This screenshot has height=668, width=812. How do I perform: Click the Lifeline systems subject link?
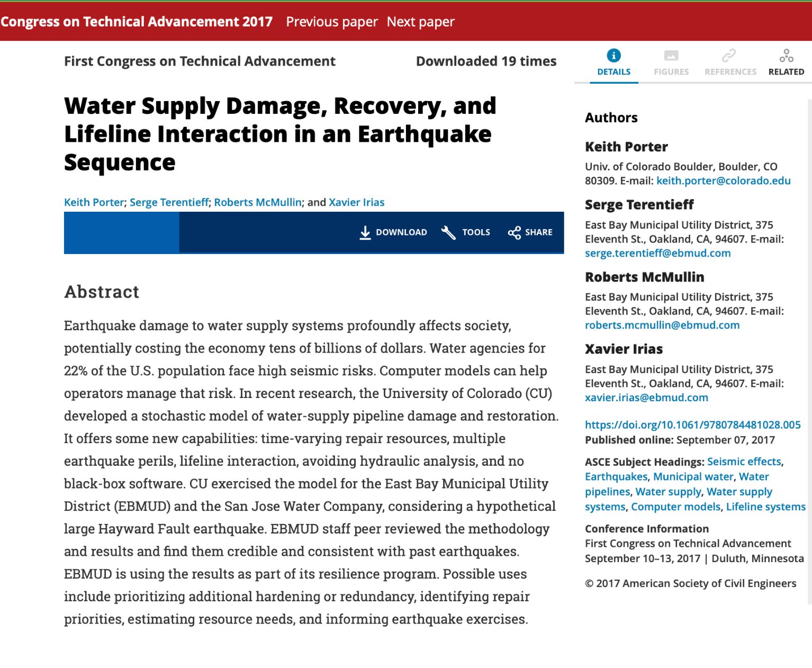click(x=765, y=507)
